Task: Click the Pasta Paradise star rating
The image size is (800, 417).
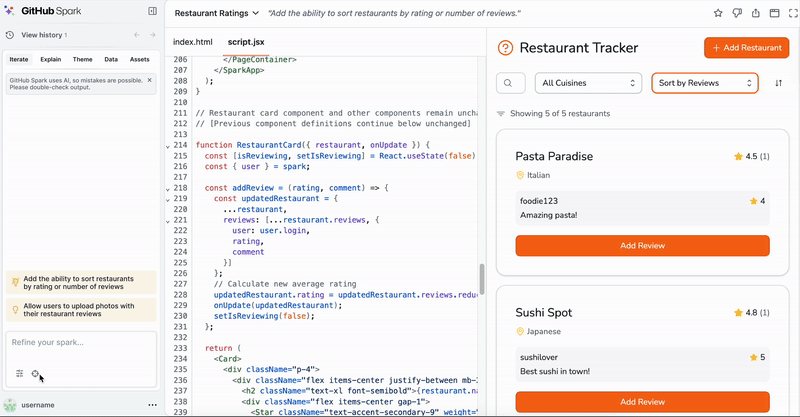Action: tap(752, 157)
